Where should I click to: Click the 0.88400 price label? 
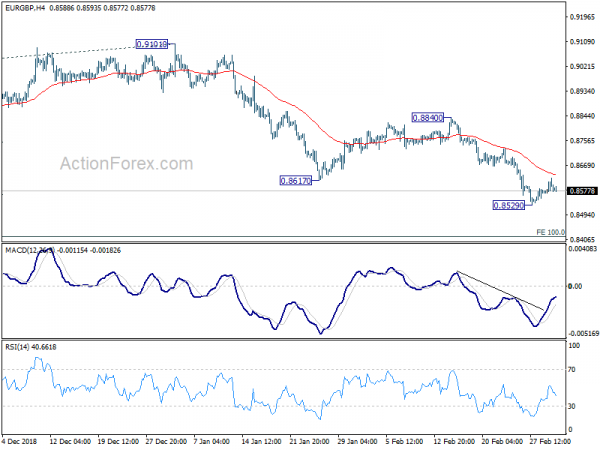coord(428,117)
